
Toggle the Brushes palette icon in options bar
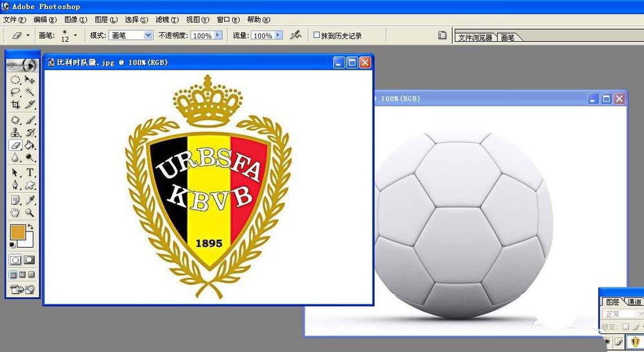click(442, 35)
